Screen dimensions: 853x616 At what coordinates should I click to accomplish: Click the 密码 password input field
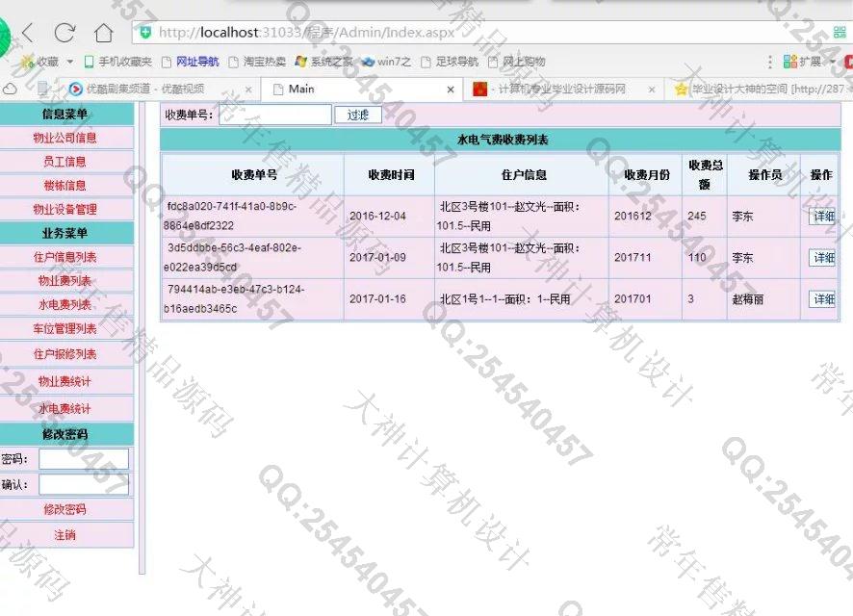coord(84,459)
